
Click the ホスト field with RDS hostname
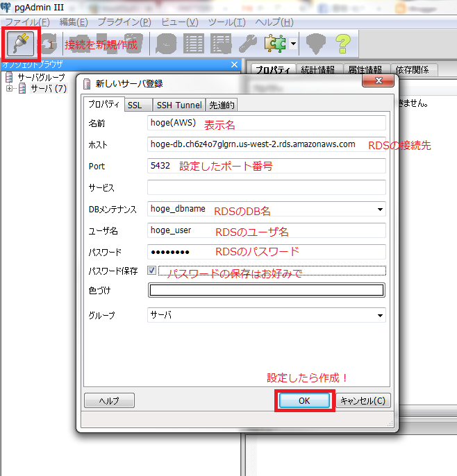[x=267, y=144]
